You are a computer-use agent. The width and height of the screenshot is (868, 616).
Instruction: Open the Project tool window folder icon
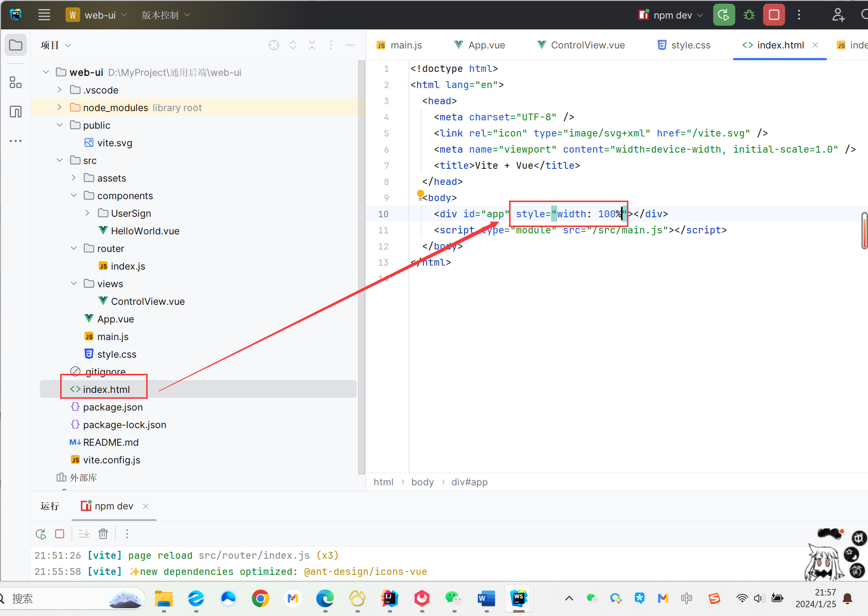tap(16, 46)
